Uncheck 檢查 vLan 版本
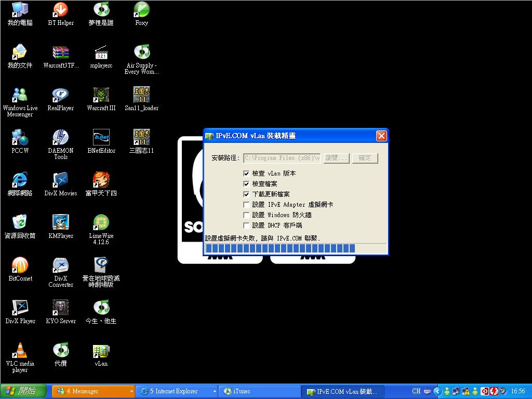The height and width of the screenshot is (399, 532). [x=246, y=174]
